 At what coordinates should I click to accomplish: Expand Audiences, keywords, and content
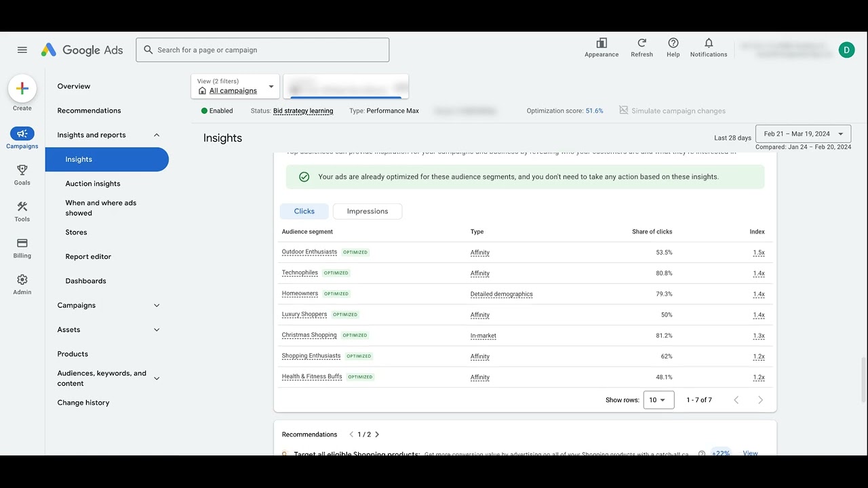pos(157,378)
